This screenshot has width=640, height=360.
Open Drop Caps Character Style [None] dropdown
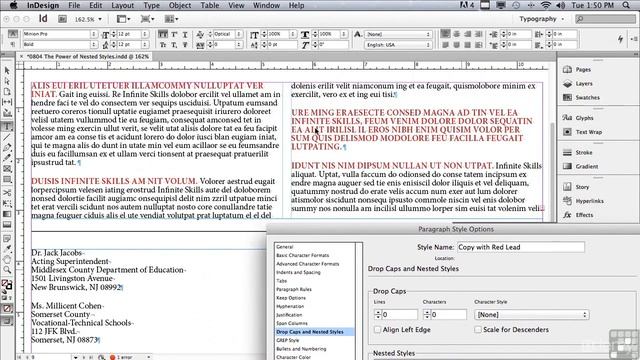531,315
